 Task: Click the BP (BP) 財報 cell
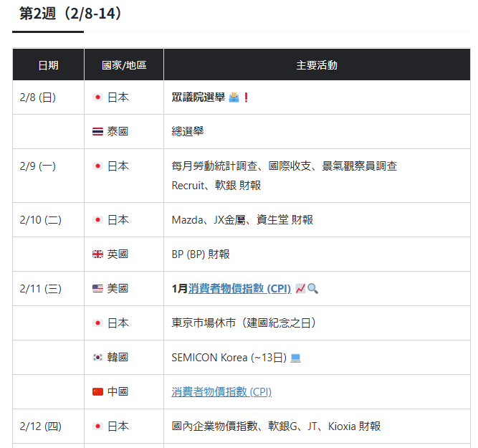(201, 254)
